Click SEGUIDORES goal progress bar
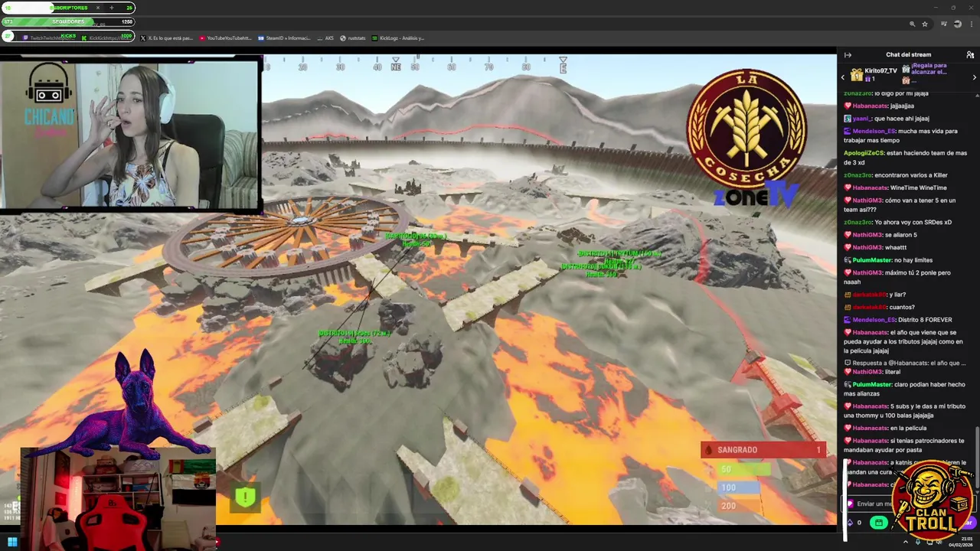 68,21
